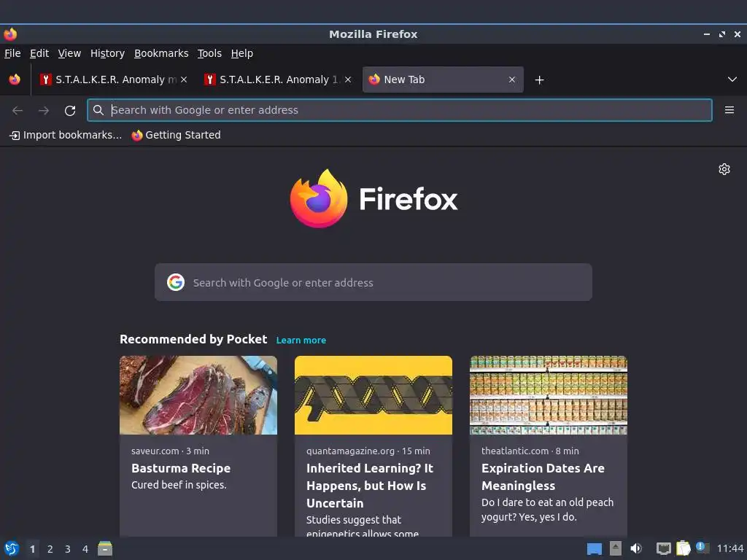Open the taskbar application launcher menu
This screenshot has width=747, height=560.
click(x=12, y=548)
